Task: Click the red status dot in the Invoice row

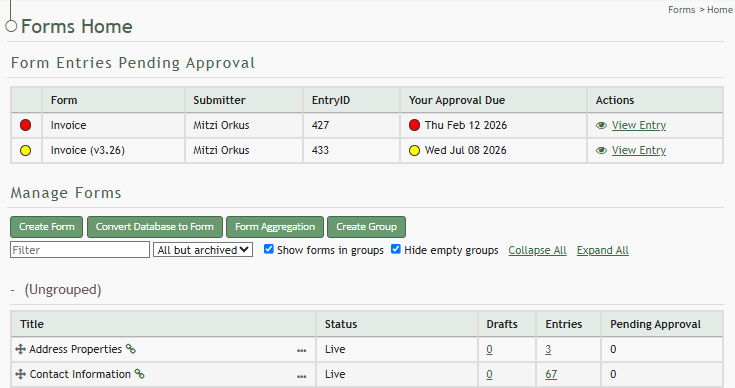Action: [x=25, y=125]
